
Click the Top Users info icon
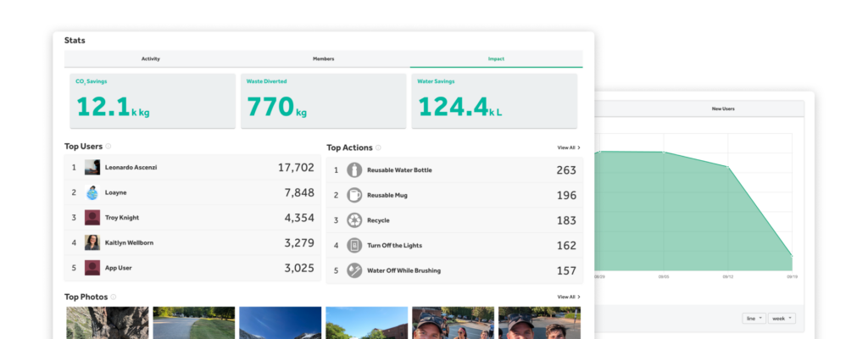pos(108,147)
